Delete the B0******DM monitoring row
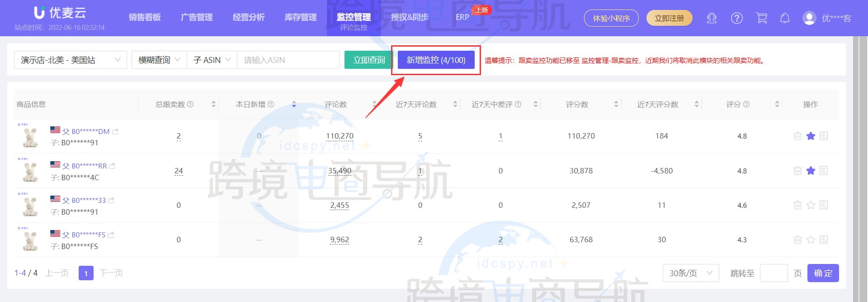The image size is (868, 302). pyautogui.click(x=797, y=136)
